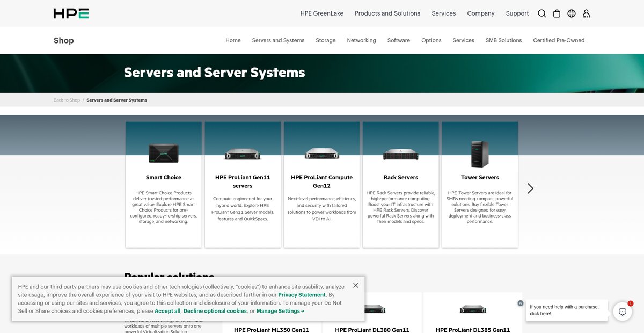This screenshot has width=644, height=333.
Task: Dismiss the chat help popup
Action: [520, 303]
